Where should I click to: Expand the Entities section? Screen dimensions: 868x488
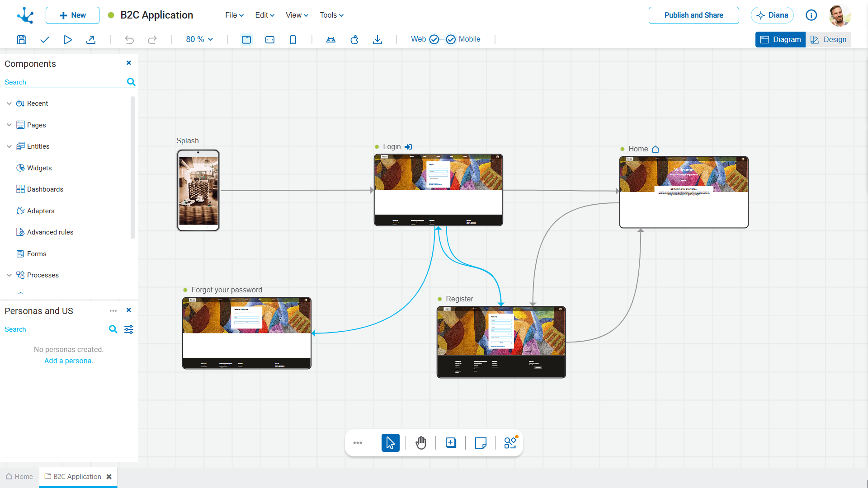tap(9, 146)
